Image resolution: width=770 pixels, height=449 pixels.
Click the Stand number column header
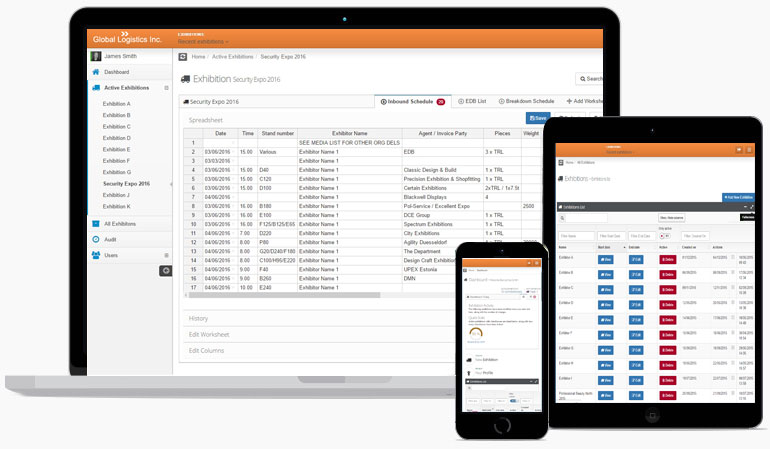[277, 133]
